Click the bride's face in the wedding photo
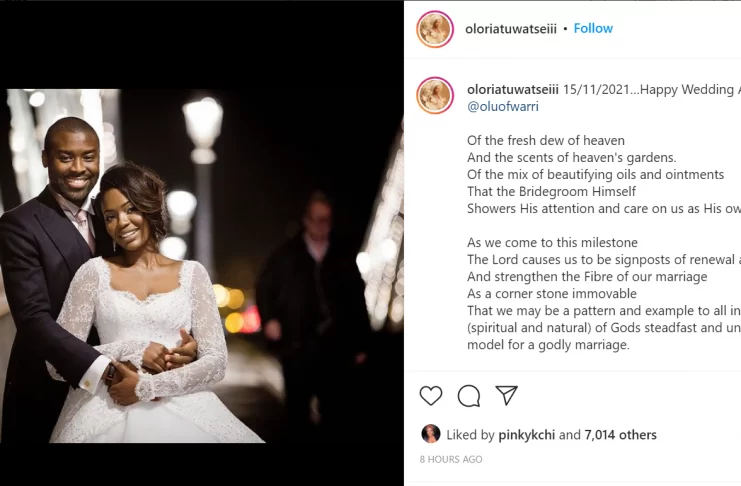The width and height of the screenshot is (741, 486). 124,220
